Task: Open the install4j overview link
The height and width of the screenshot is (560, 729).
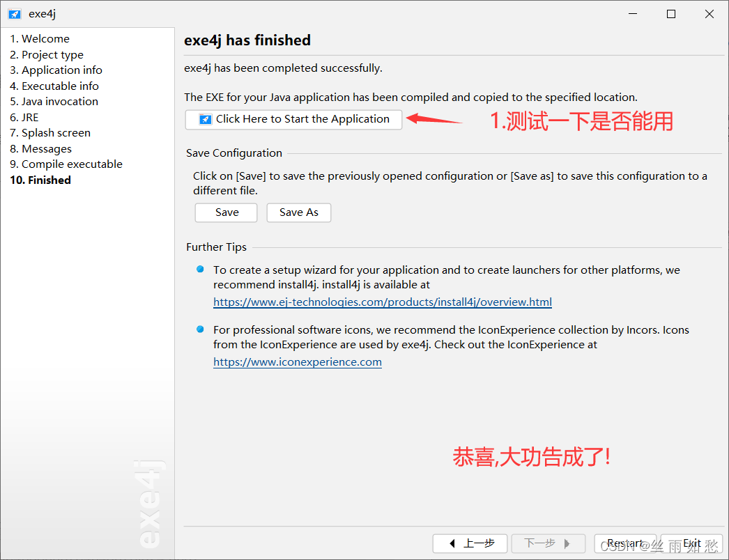Action: point(382,302)
